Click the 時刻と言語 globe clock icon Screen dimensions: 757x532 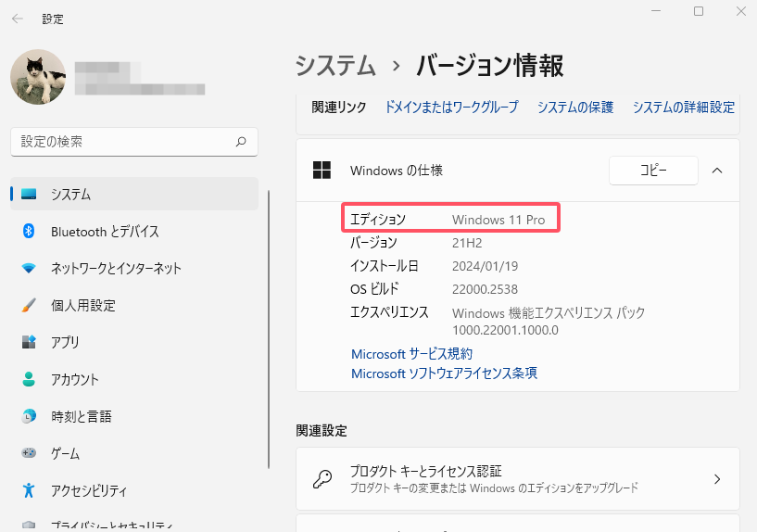pyautogui.click(x=29, y=415)
